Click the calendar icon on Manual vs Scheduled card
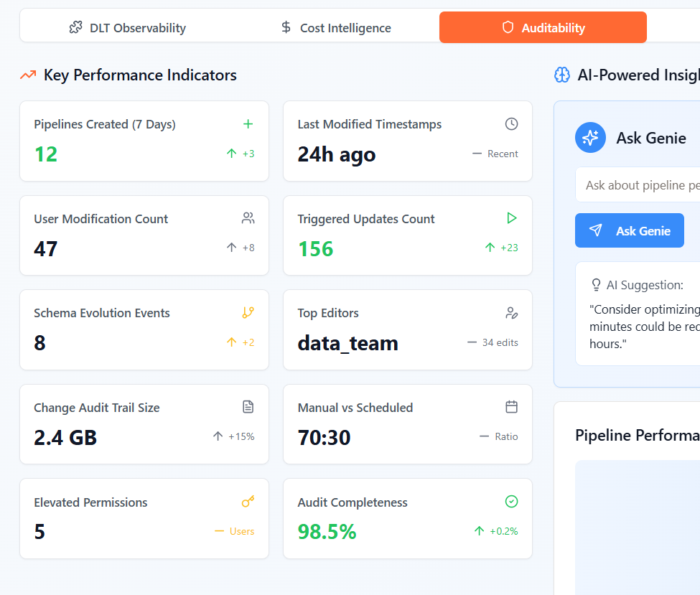 pos(511,407)
